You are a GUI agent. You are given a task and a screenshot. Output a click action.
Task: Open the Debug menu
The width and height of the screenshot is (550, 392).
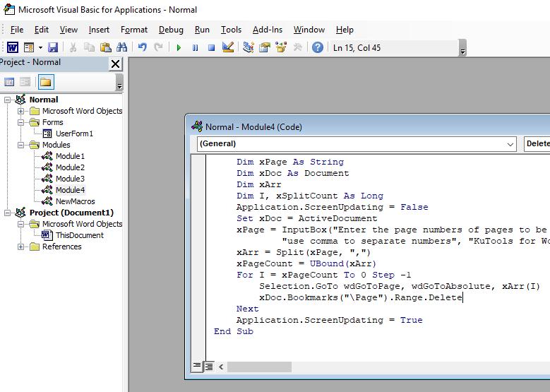point(171,30)
